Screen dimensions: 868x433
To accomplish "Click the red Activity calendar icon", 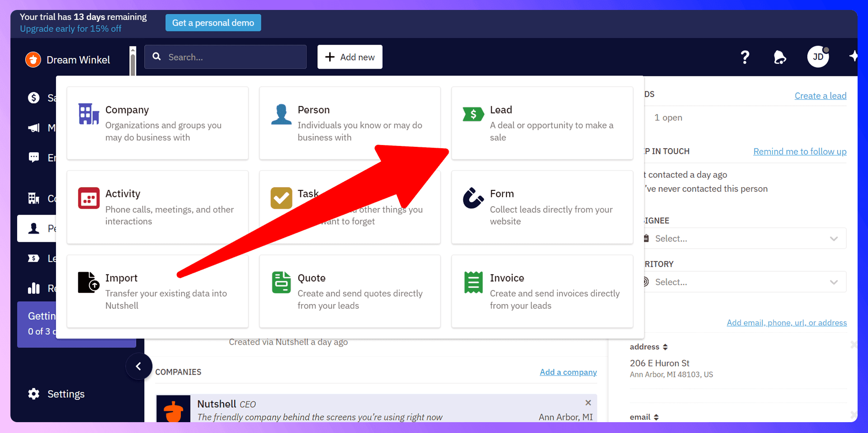I will point(89,198).
